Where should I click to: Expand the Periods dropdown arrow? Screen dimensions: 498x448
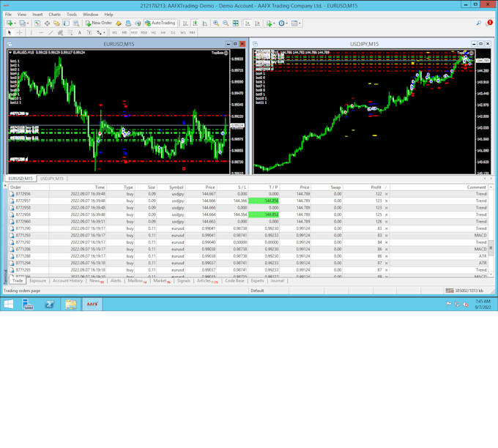pos(287,23)
